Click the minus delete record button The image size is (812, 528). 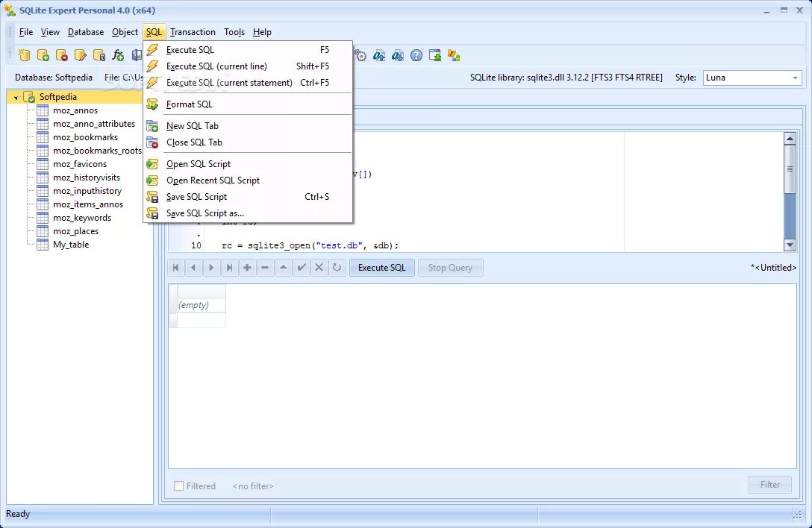(265, 268)
